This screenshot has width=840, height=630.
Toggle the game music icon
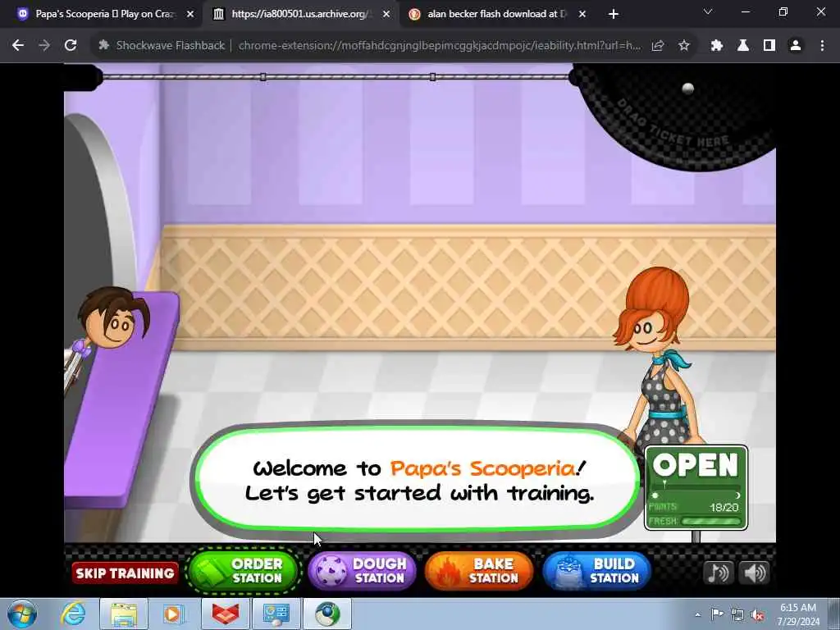click(718, 573)
